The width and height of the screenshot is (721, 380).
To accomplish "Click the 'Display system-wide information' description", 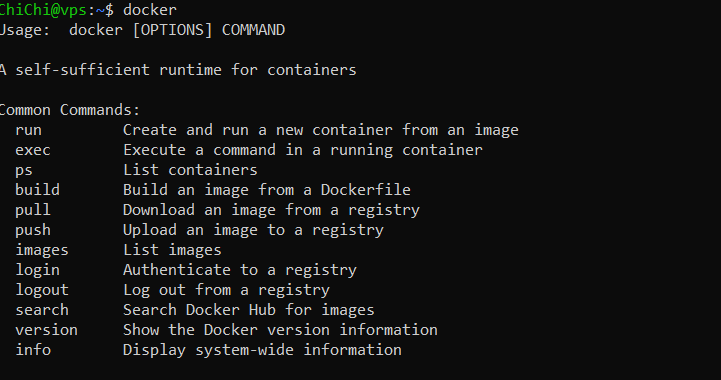I will coord(262,350).
